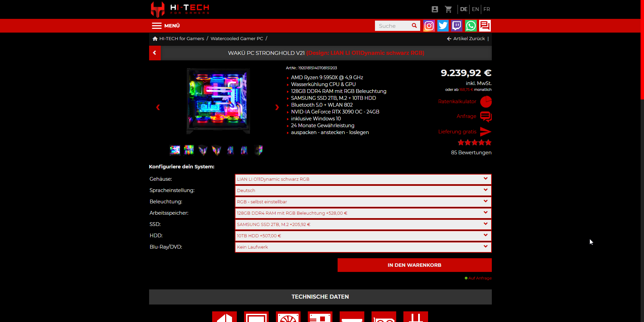Select the first product thumbnail
Viewport: 644px width, 322px height.
[175, 150]
